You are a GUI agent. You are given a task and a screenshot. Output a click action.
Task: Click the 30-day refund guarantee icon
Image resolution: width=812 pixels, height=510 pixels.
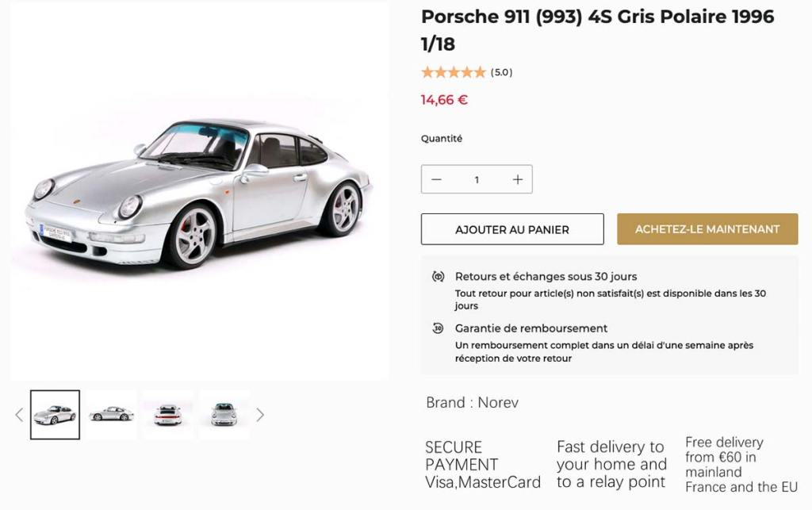[x=438, y=328]
